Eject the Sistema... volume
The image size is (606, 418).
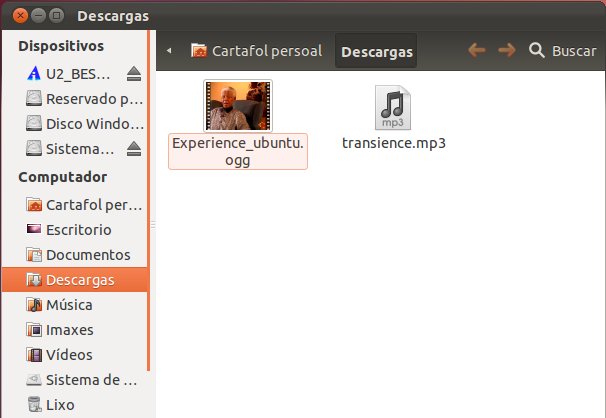tap(134, 149)
